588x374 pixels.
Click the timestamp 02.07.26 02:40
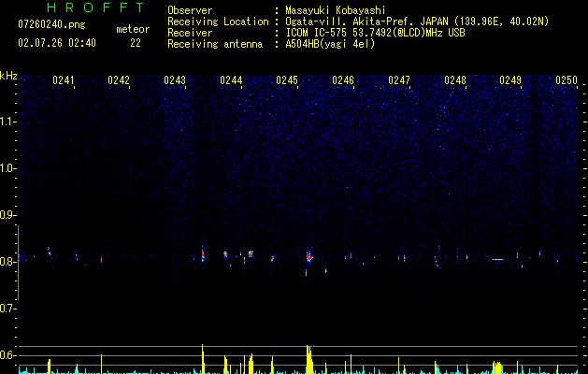57,43
